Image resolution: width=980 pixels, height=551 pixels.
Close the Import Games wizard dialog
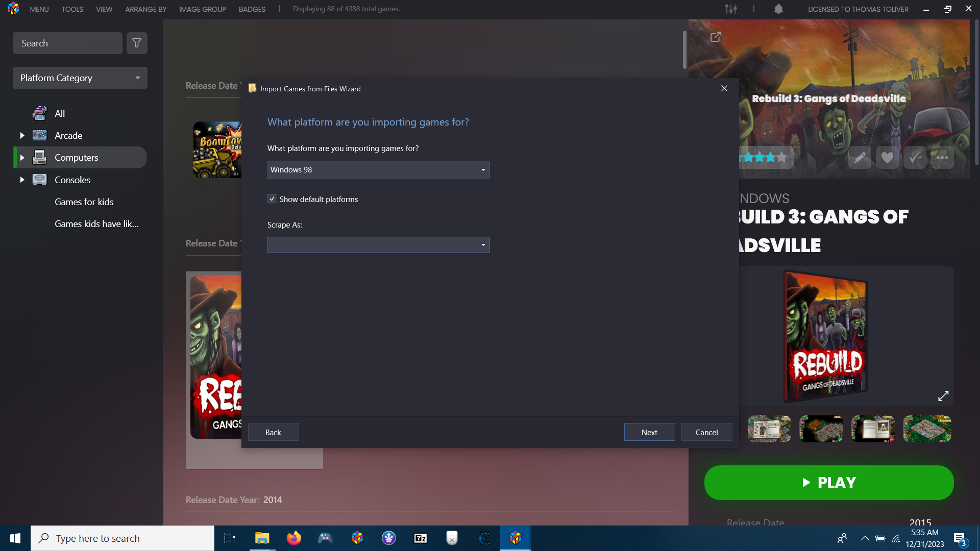[x=724, y=88]
